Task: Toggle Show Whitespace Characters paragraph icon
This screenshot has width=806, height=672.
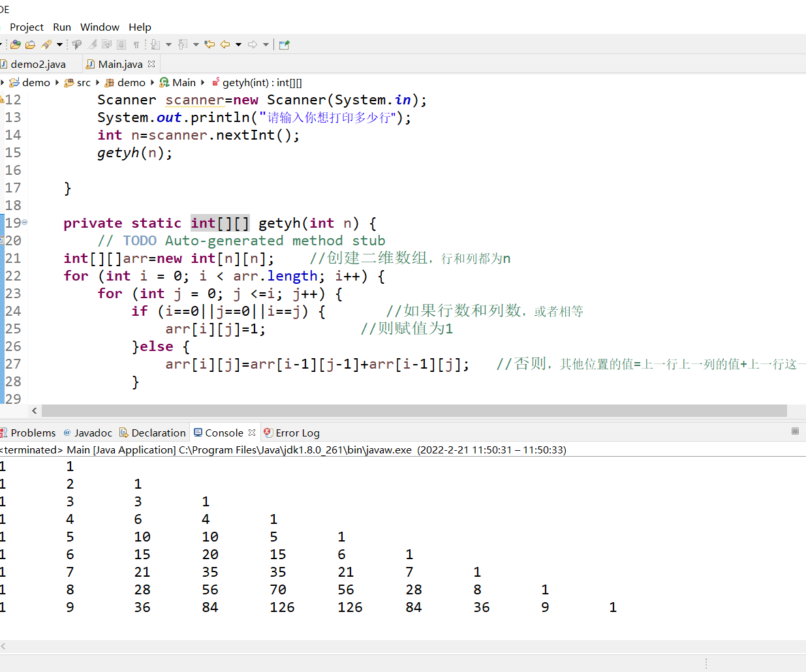Action: pyautogui.click(x=136, y=44)
